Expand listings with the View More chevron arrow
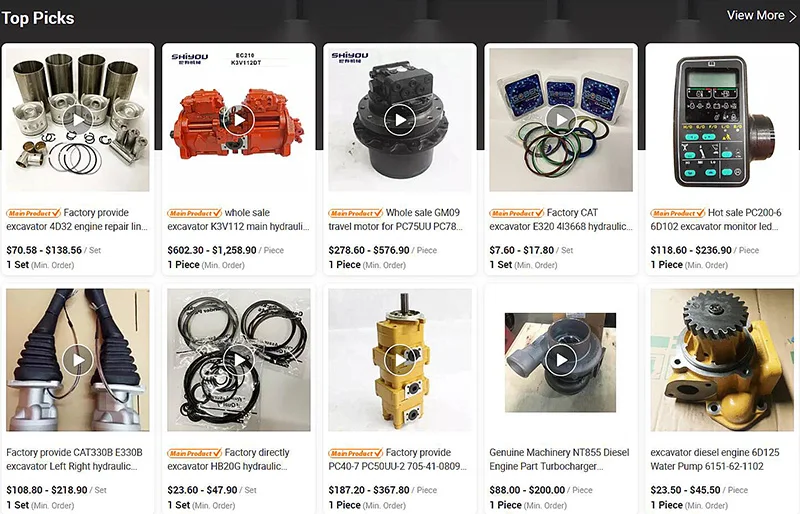This screenshot has height=514, width=800. pyautogui.click(x=792, y=16)
